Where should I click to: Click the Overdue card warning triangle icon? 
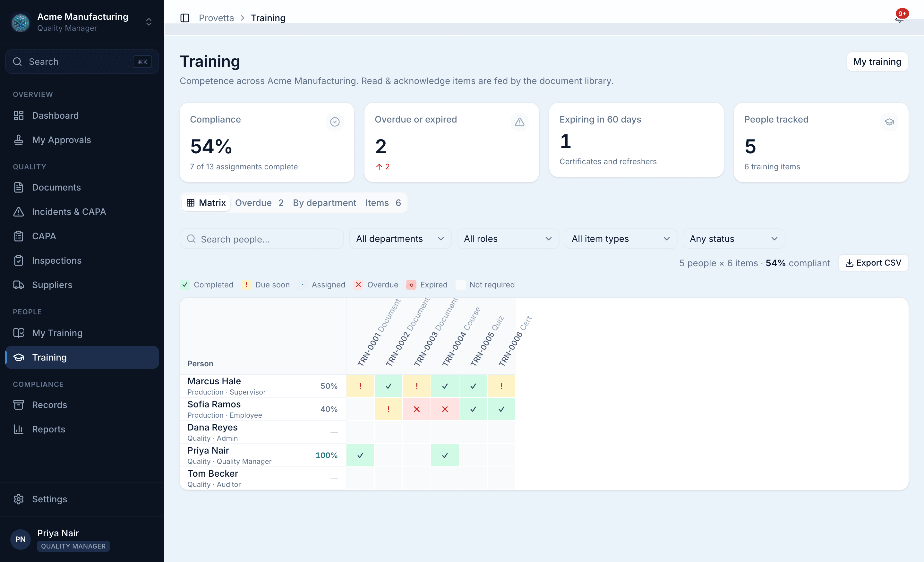[519, 122]
